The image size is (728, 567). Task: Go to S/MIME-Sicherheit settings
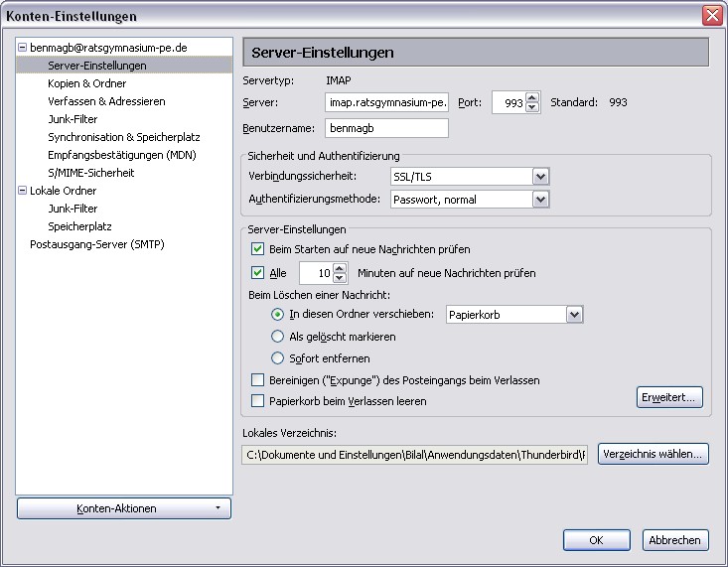(90, 173)
